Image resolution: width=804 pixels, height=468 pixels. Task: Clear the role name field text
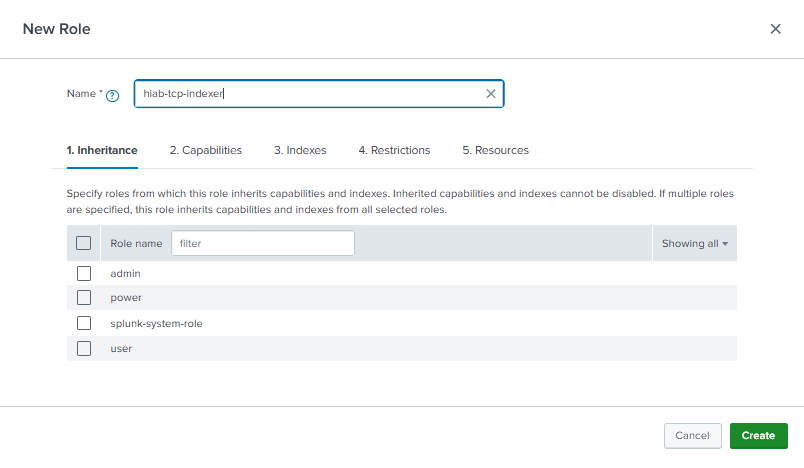click(490, 94)
